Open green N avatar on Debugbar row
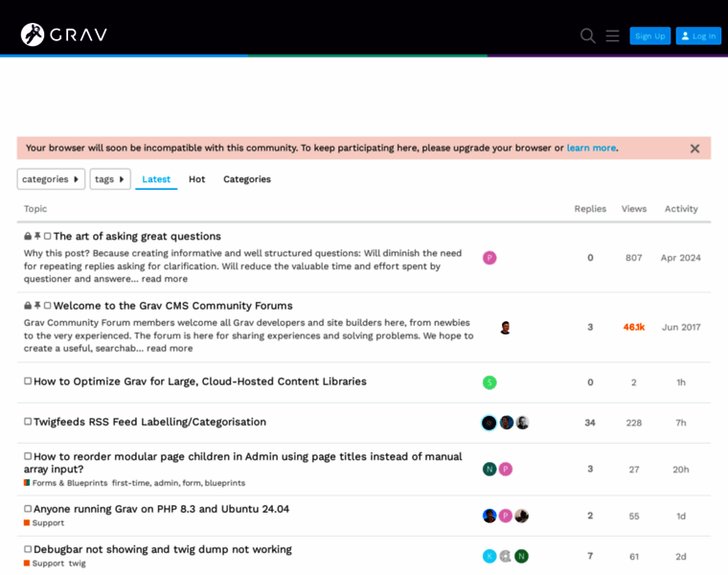 tap(522, 556)
